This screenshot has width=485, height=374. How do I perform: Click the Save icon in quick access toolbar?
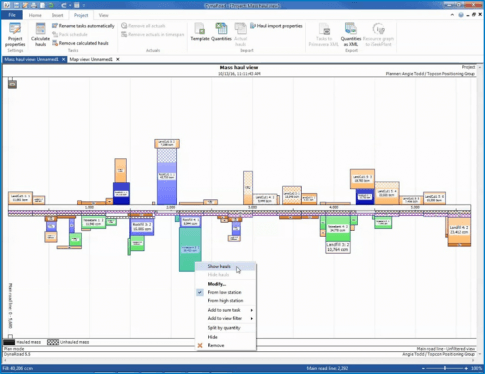pos(16,5)
